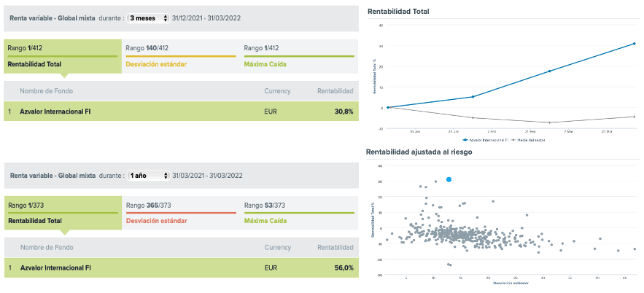This screenshot has width=644, height=293.
Task: Click the last point on blue line
Action: [635, 44]
